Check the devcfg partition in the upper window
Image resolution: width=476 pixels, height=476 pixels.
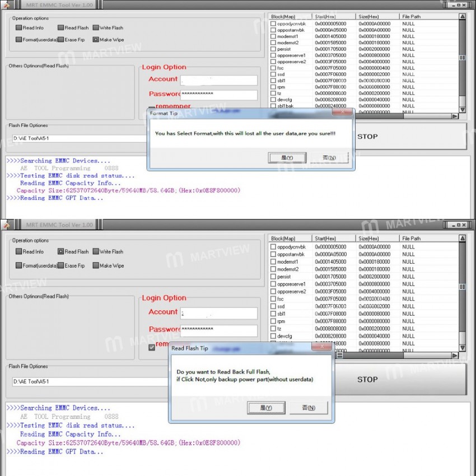tap(273, 100)
